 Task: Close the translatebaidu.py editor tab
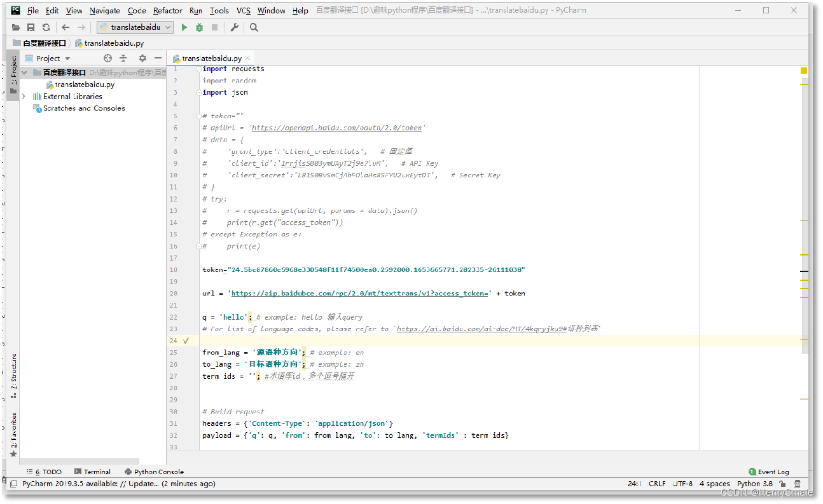point(248,58)
